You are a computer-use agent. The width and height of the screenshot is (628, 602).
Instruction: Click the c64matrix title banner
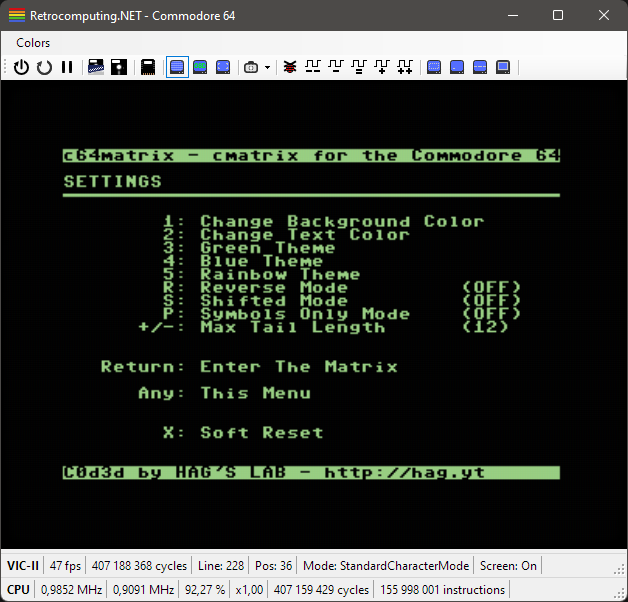pyautogui.click(x=311, y=155)
